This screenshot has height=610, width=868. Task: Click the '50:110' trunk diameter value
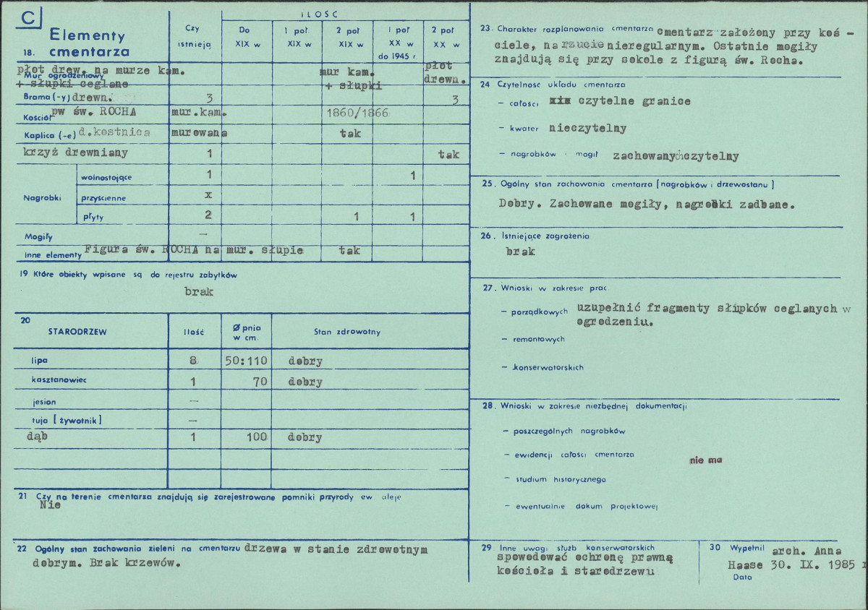(245, 361)
